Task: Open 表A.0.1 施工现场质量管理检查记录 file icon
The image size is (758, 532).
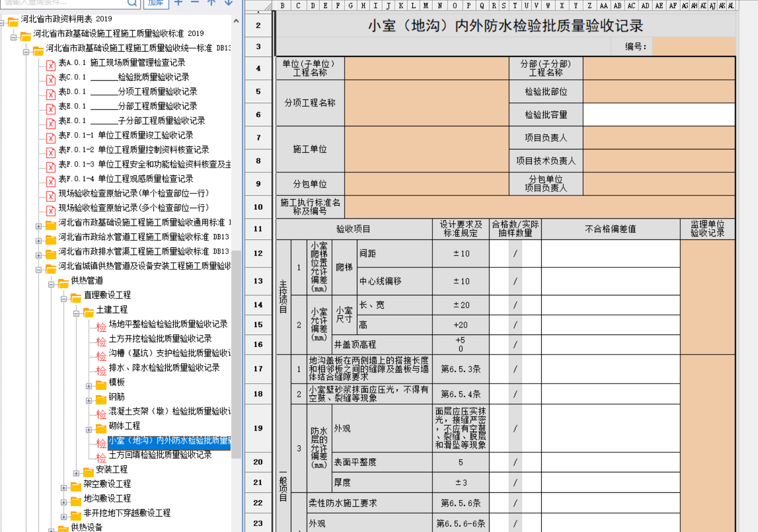Action: (51, 66)
